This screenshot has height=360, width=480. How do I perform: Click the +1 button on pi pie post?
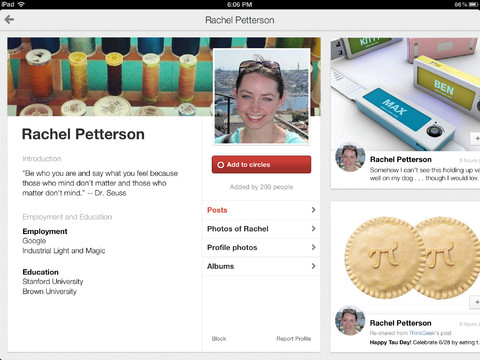tap(475, 302)
